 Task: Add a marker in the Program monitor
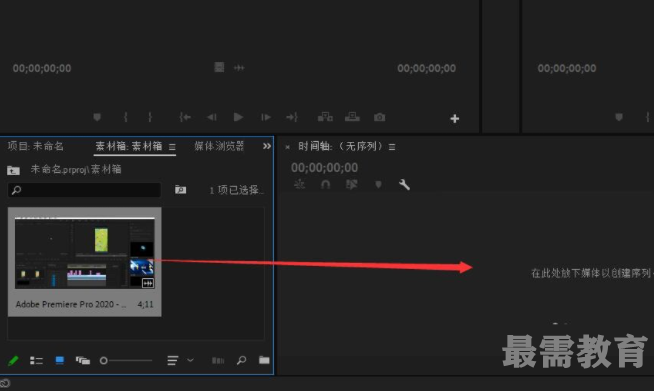619,117
